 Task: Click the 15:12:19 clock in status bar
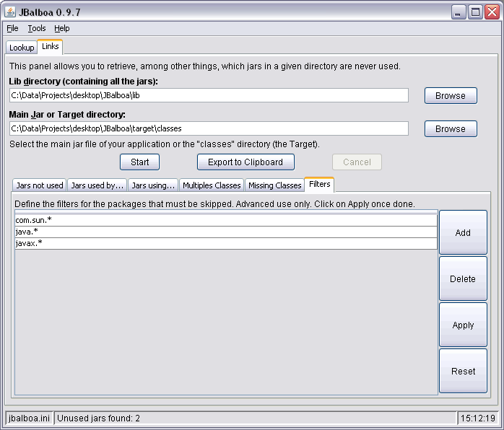[x=477, y=418]
